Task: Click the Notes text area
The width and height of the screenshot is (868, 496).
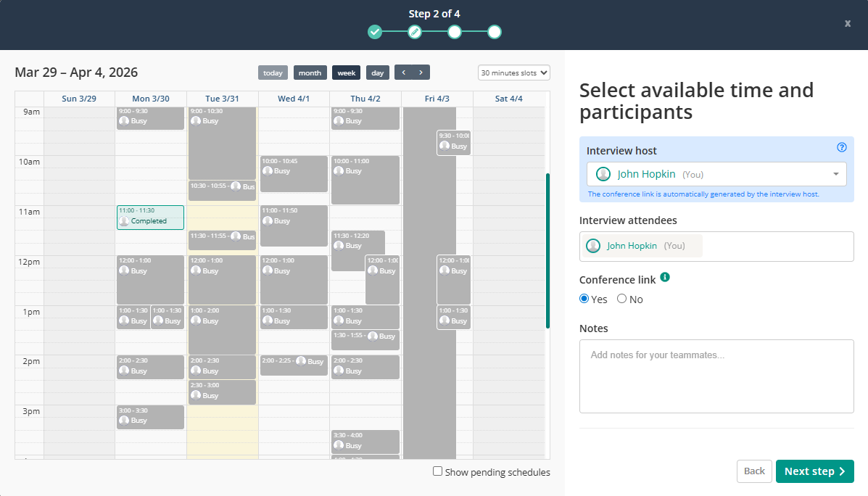Action: (716, 376)
